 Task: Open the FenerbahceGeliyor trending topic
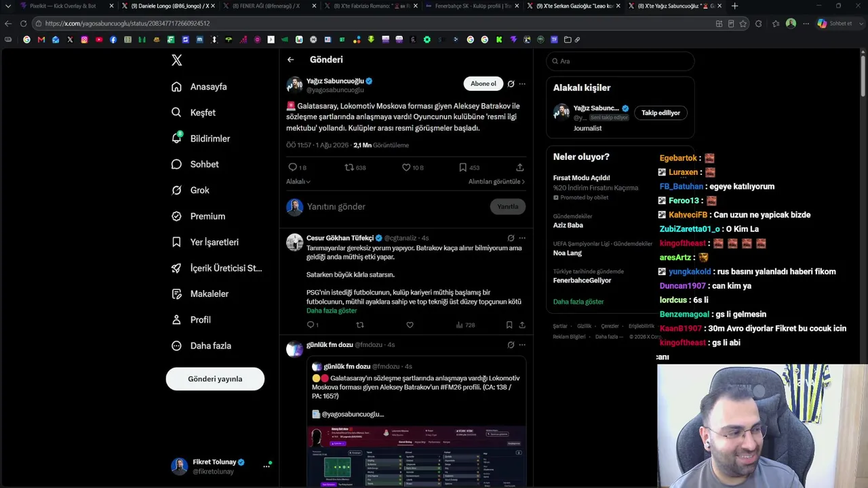coord(583,281)
